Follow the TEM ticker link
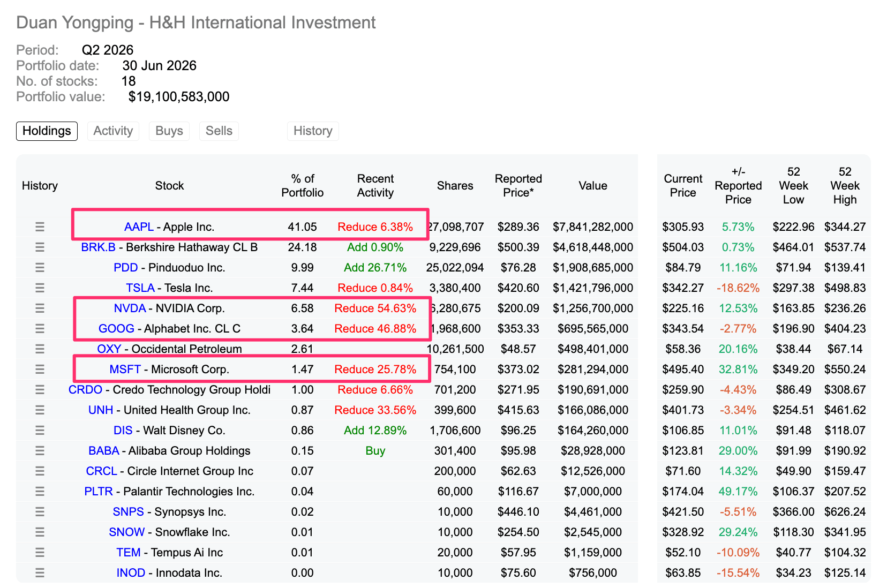 (129, 553)
